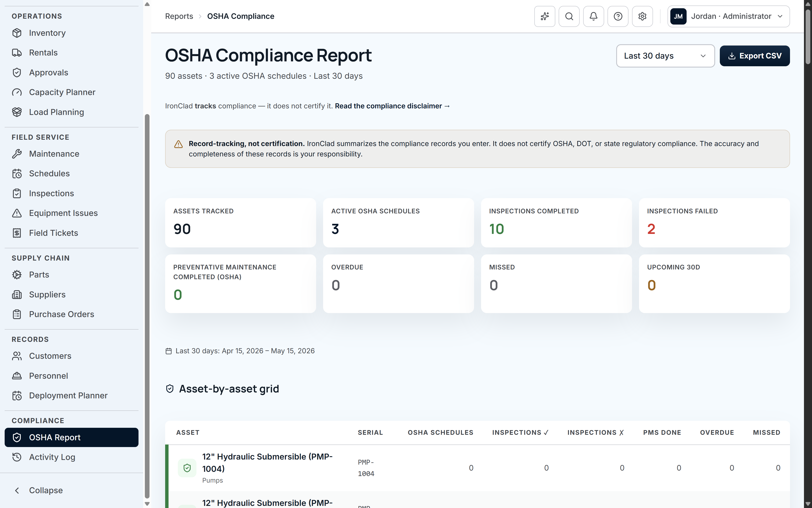Open the 12" Hydraulic Submersible (PMP-1004) asset
The image size is (812, 508).
267,463
